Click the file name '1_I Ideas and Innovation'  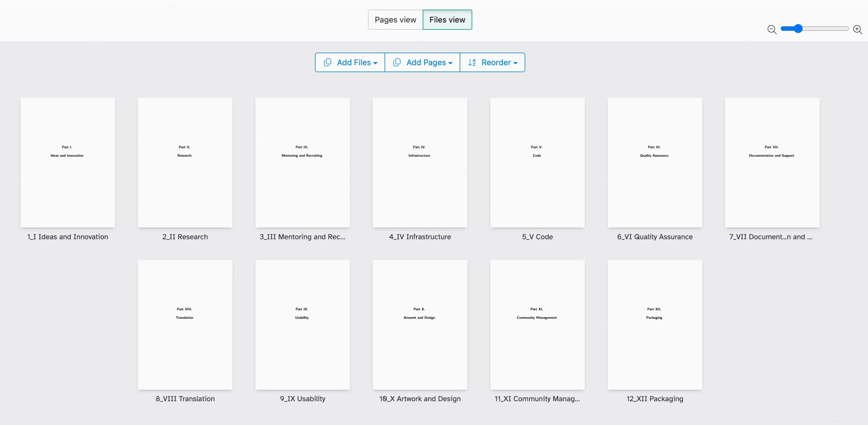click(x=68, y=237)
